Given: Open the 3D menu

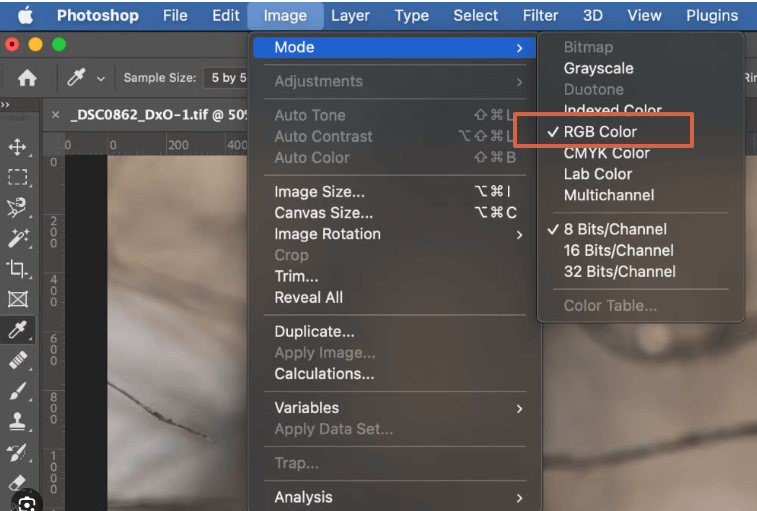Looking at the screenshot, I should (x=592, y=15).
